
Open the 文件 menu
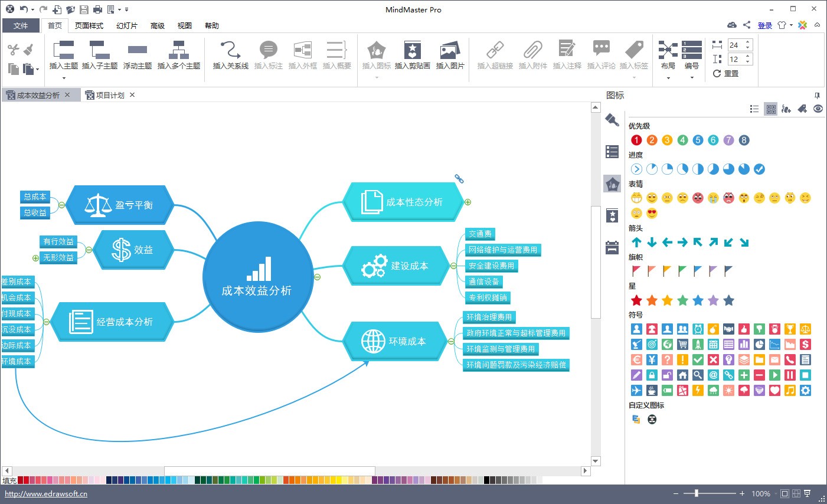[21, 25]
